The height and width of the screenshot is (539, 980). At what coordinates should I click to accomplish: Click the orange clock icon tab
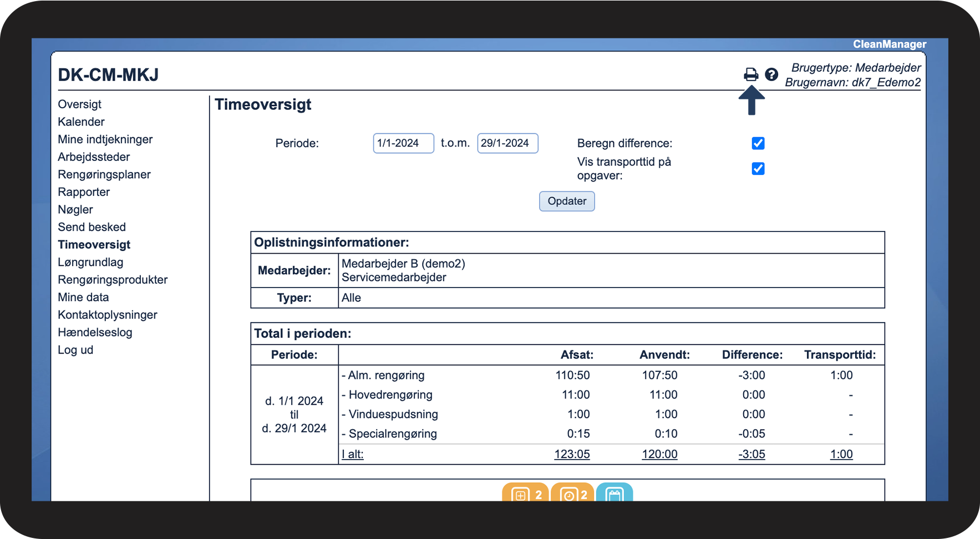point(572,493)
